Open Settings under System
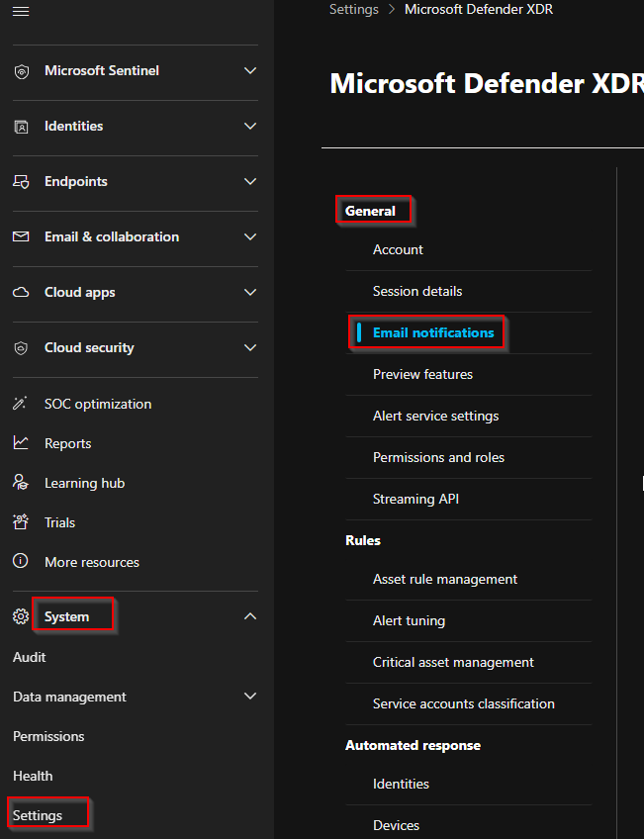The height and width of the screenshot is (839, 644). point(38,815)
